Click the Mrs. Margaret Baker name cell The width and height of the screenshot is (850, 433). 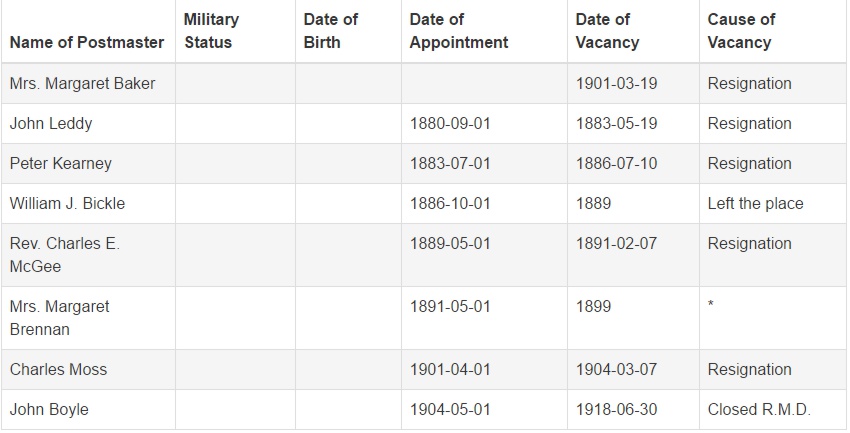coord(82,83)
